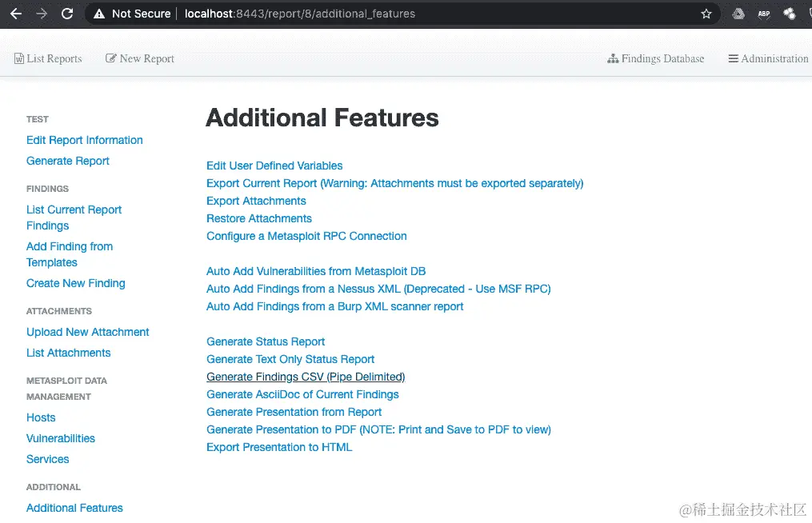
Task: Open the Google Drive extension icon
Action: [738, 14]
